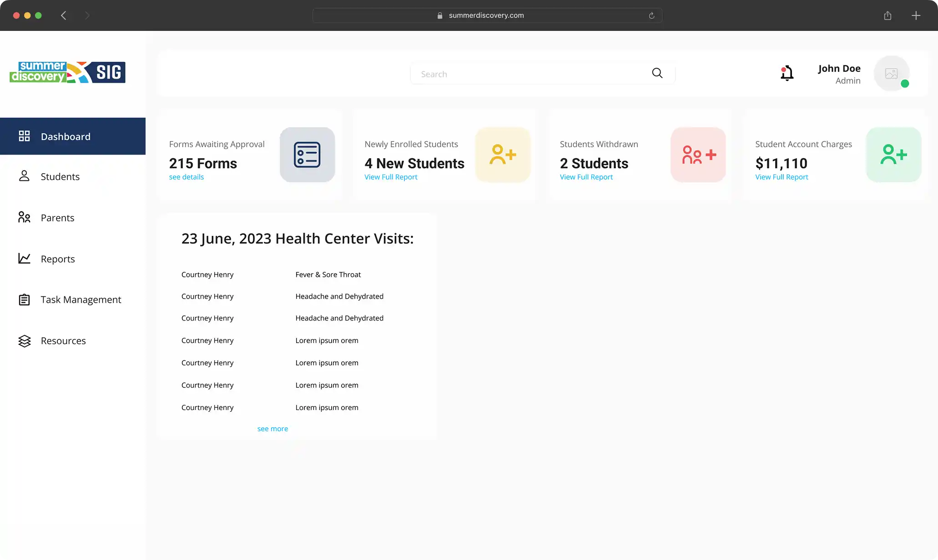Image resolution: width=938 pixels, height=560 pixels.
Task: Click "see details" under 215 Forms
Action: 187,177
